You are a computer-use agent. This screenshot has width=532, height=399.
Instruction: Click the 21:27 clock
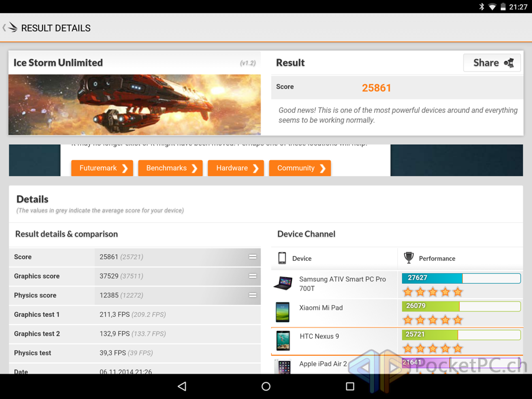(x=518, y=7)
